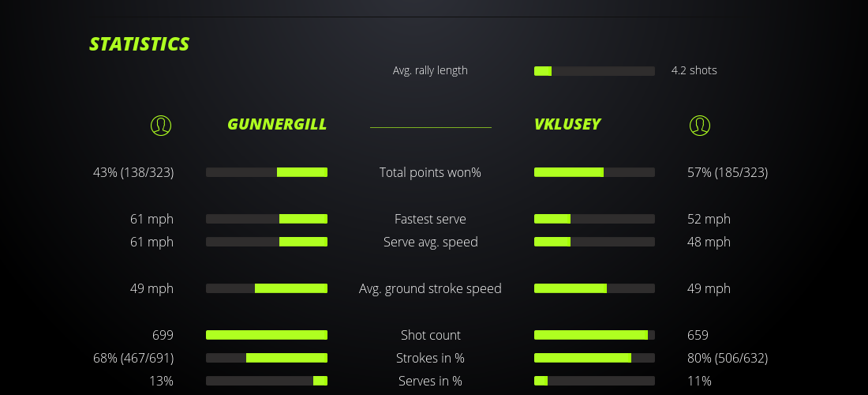
Task: Click the 68% (467/691) value
Action: 133,358
